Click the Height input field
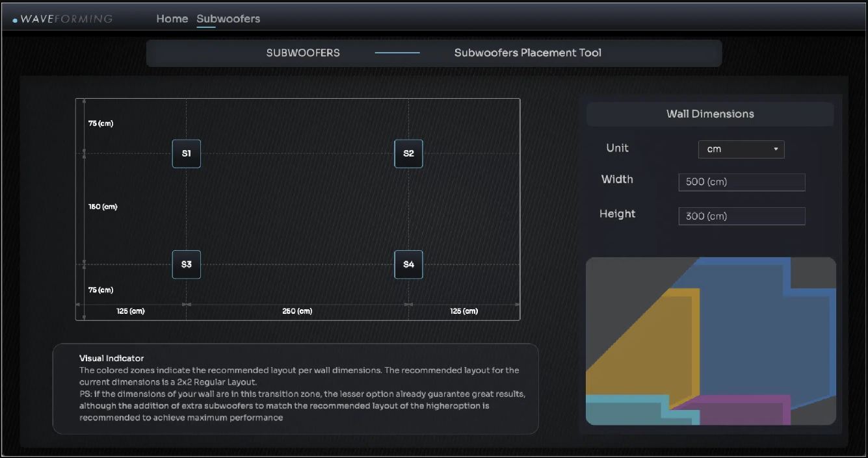Screen dimensions: 868x458 click(741, 216)
